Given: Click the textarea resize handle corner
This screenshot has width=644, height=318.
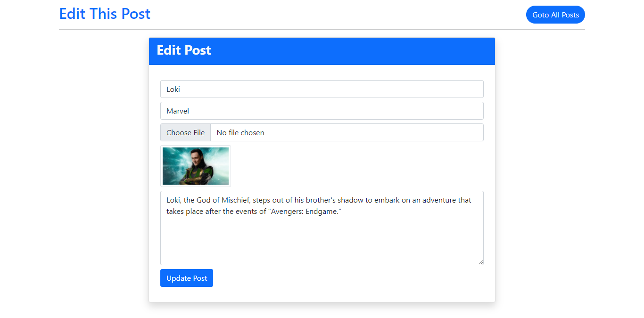Looking at the screenshot, I should (481, 262).
